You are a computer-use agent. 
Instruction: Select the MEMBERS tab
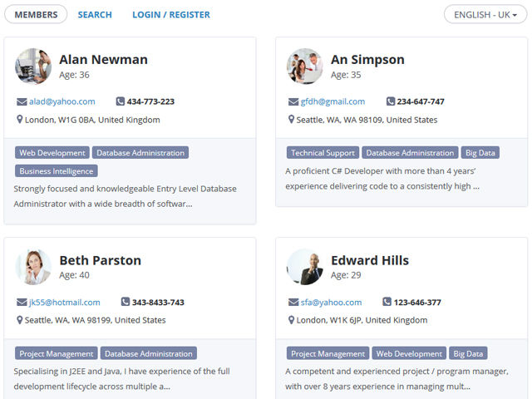[36, 15]
